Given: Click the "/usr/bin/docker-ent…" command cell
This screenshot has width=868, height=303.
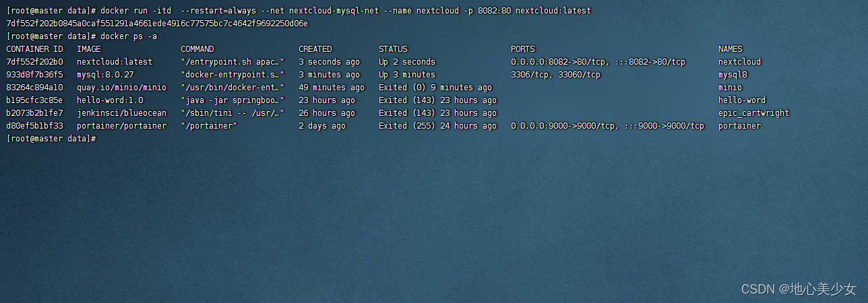Looking at the screenshot, I should [232, 88].
